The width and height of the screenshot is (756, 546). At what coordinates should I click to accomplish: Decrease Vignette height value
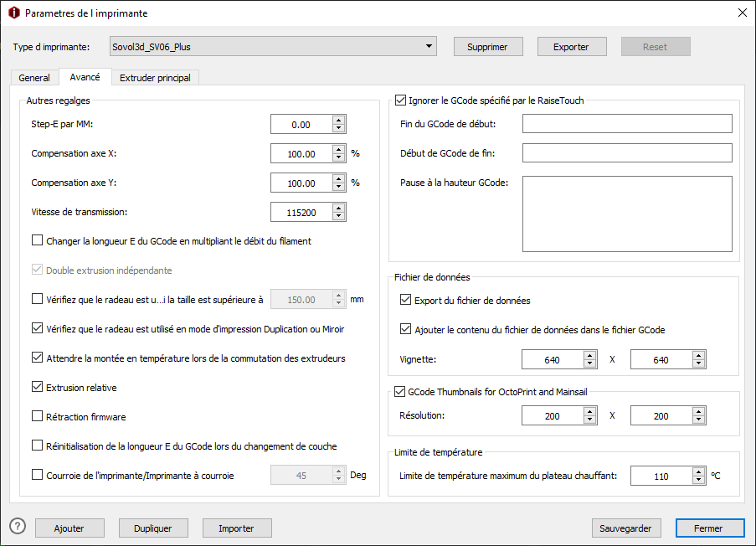point(698,363)
